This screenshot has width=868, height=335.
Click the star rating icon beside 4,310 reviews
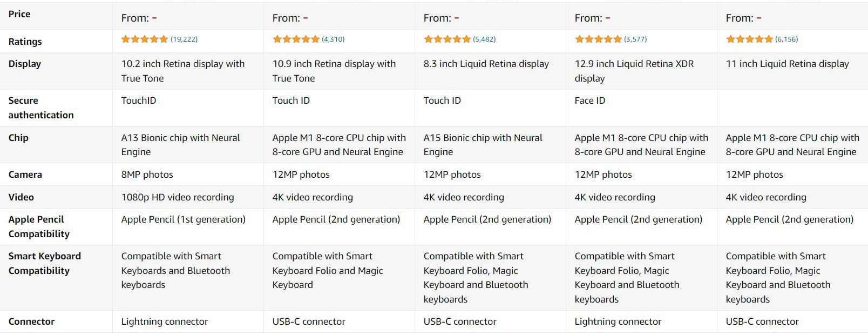click(296, 39)
